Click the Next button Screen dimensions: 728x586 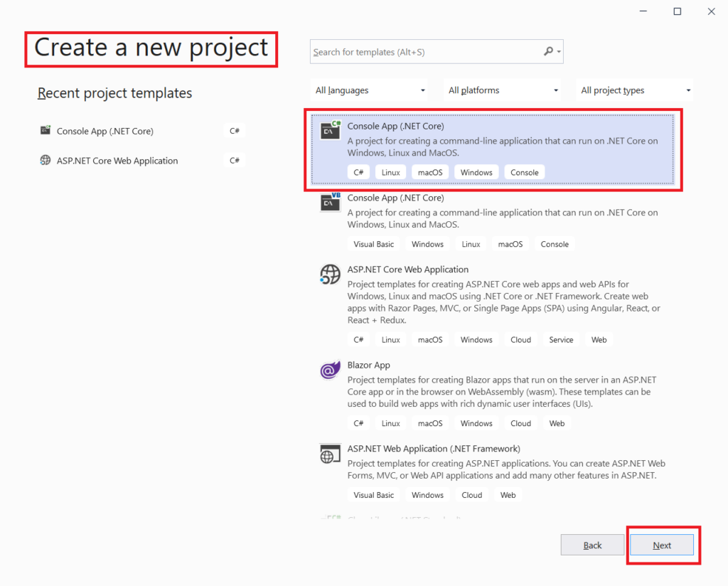(x=662, y=545)
